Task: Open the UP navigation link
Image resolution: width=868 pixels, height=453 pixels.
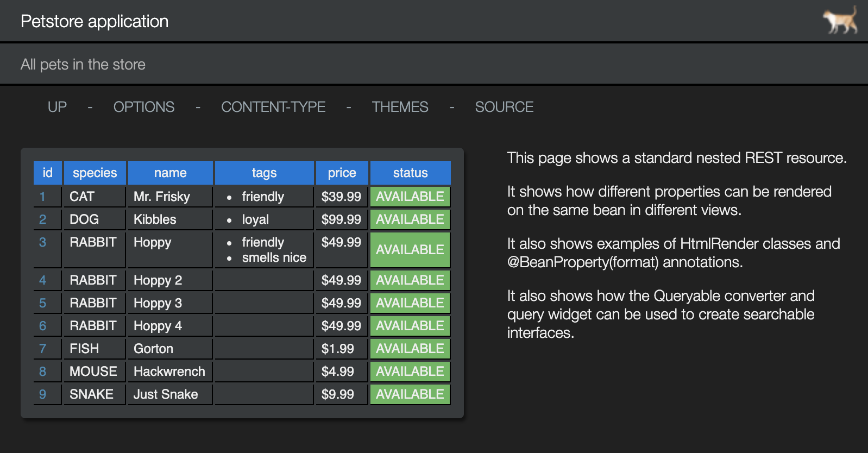Action: [x=57, y=107]
